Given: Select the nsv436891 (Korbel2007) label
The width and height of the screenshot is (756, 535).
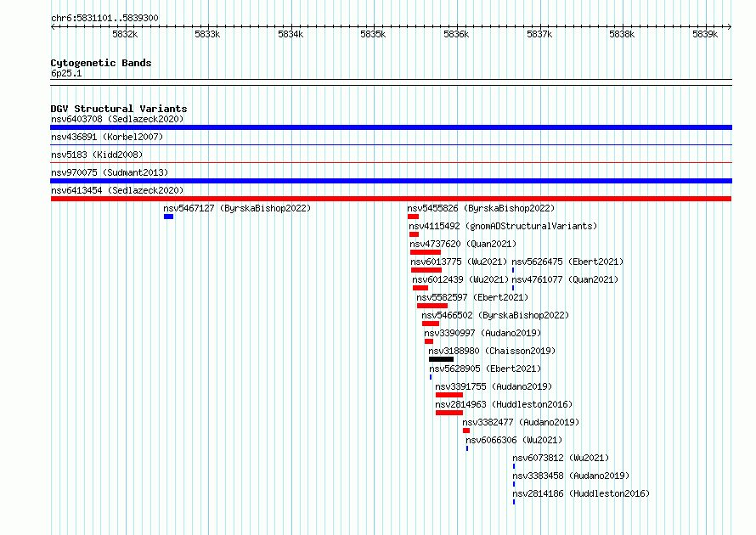Looking at the screenshot, I should pos(107,137).
